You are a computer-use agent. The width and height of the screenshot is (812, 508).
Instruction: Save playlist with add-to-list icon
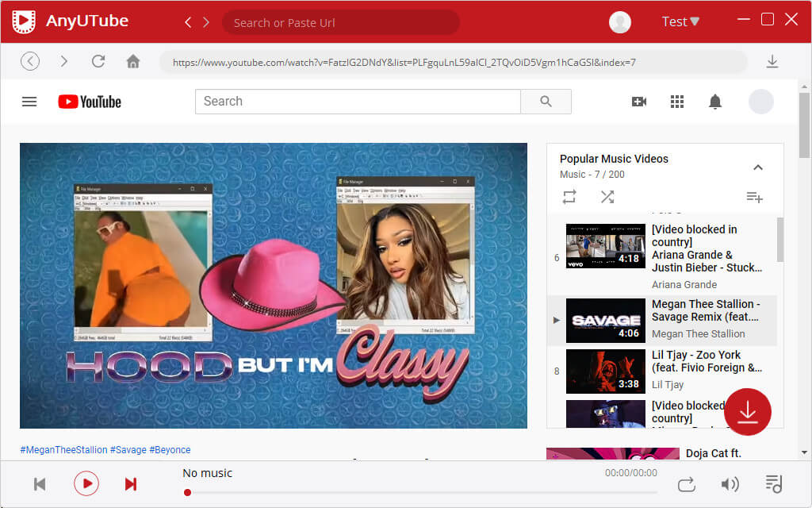(x=755, y=197)
